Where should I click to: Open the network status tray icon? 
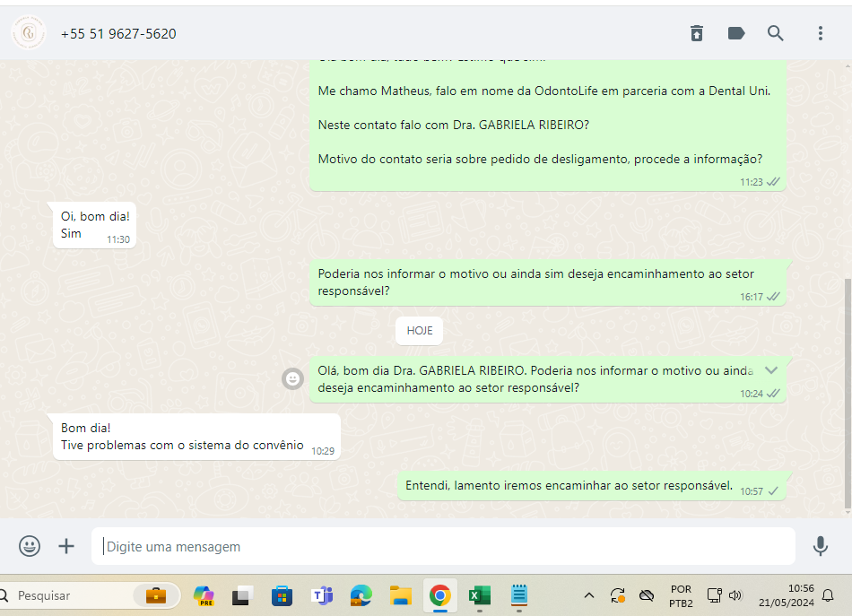point(715,595)
